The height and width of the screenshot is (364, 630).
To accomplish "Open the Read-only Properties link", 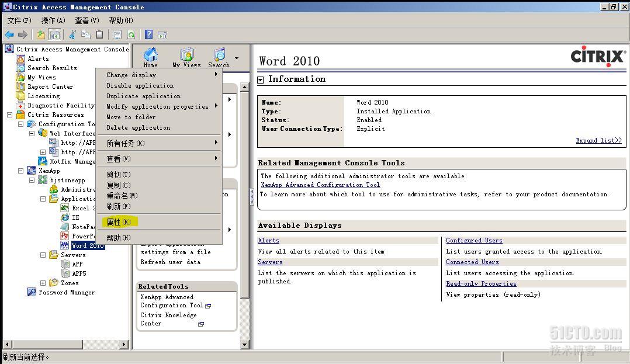I will point(482,283).
